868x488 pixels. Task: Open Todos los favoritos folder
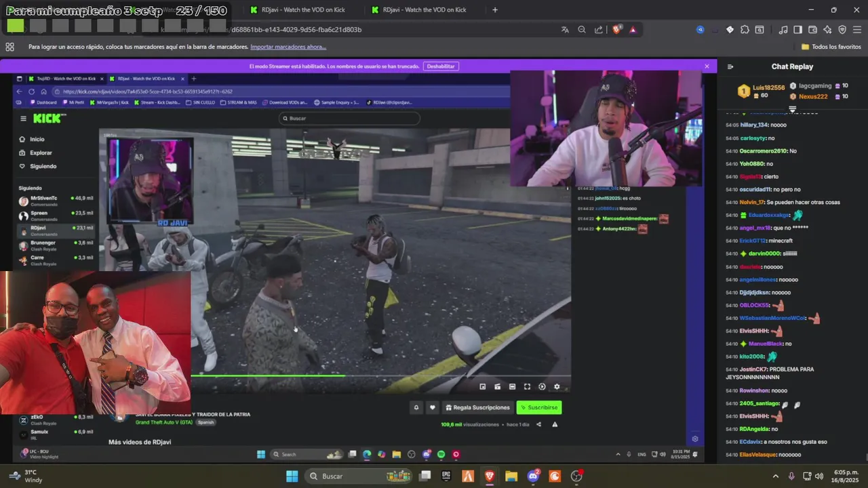coord(831,47)
